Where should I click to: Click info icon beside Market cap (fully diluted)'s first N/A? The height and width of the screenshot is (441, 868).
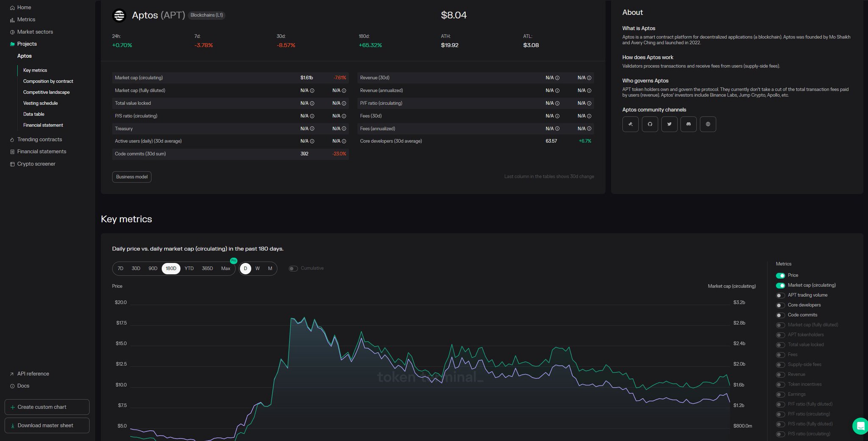tap(312, 91)
